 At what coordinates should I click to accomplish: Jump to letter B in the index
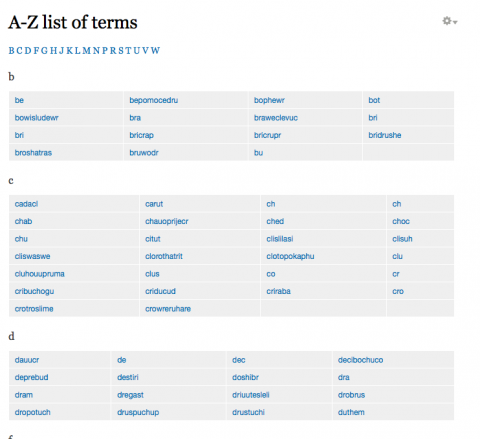point(11,51)
